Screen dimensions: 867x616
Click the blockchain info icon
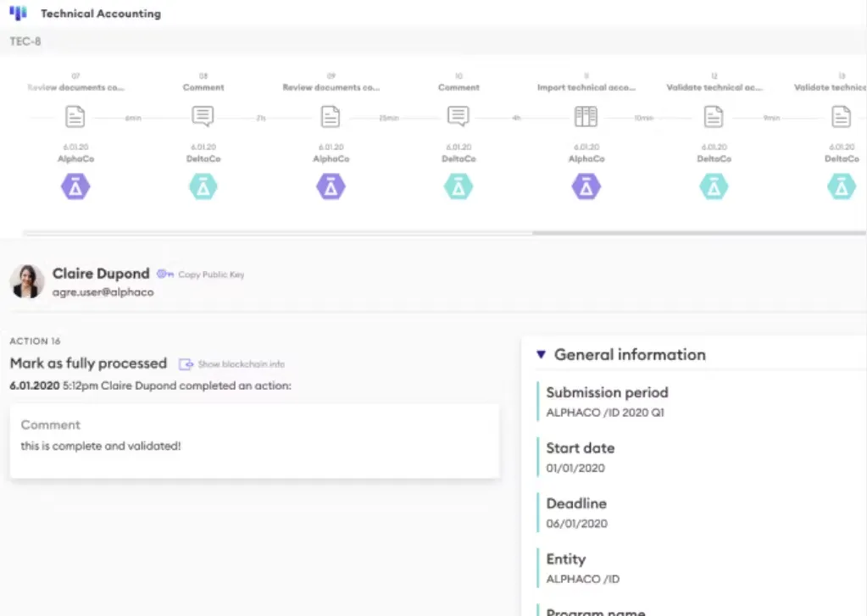pyautogui.click(x=186, y=364)
